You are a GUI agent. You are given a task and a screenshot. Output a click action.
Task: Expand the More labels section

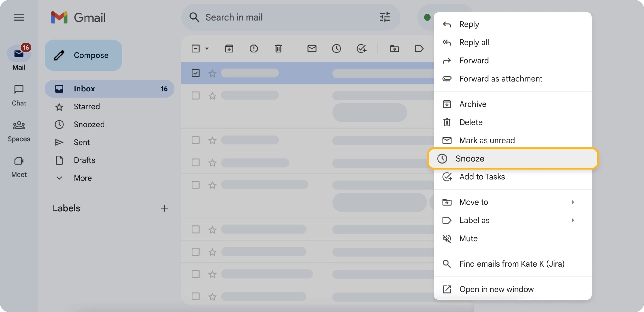(82, 178)
